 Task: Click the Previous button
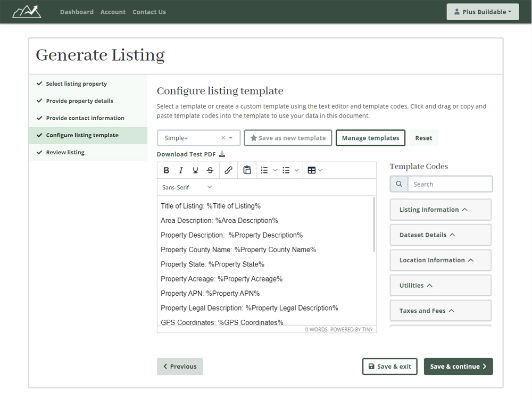pyautogui.click(x=180, y=367)
